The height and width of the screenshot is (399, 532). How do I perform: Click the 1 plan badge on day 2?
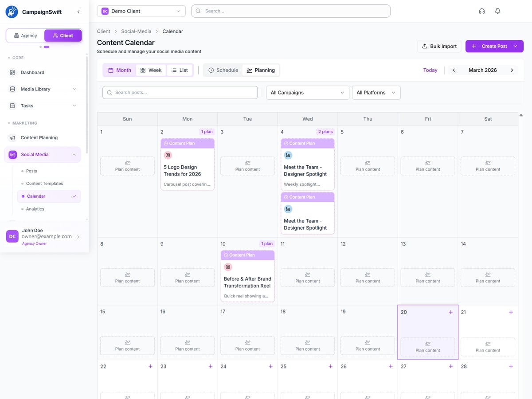[207, 132]
